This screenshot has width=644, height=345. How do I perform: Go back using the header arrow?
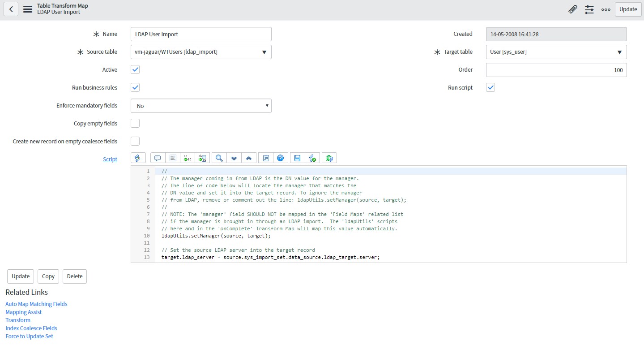(x=11, y=9)
